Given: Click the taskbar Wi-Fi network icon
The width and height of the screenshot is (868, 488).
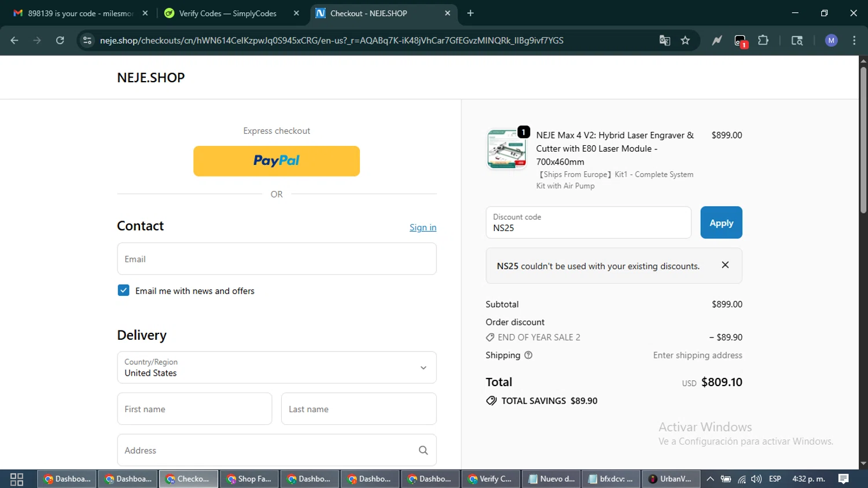Looking at the screenshot, I should click(741, 479).
